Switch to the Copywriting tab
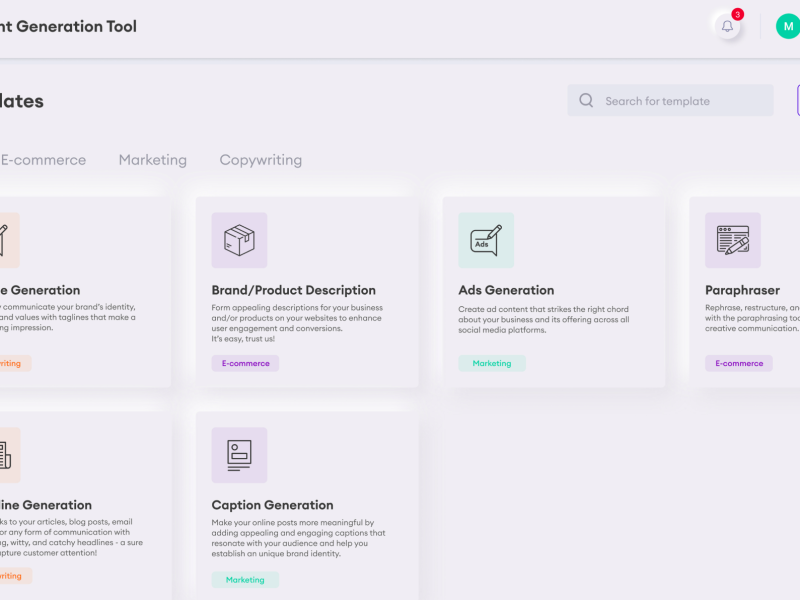Screen dimensions: 800x600 (x=261, y=160)
